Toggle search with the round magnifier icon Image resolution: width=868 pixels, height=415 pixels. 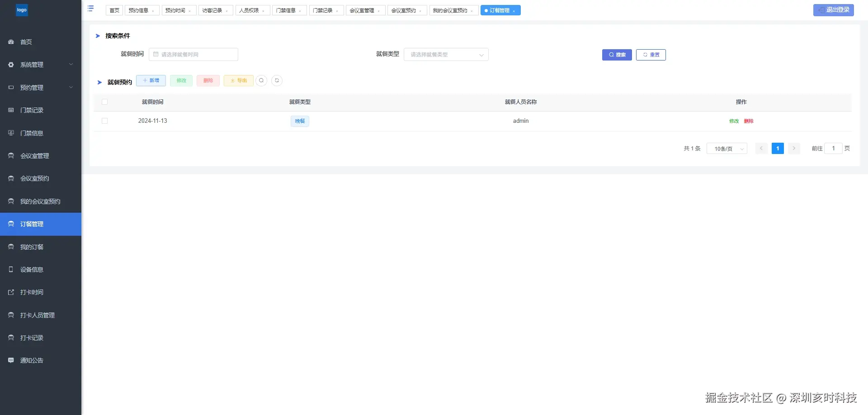pos(261,80)
